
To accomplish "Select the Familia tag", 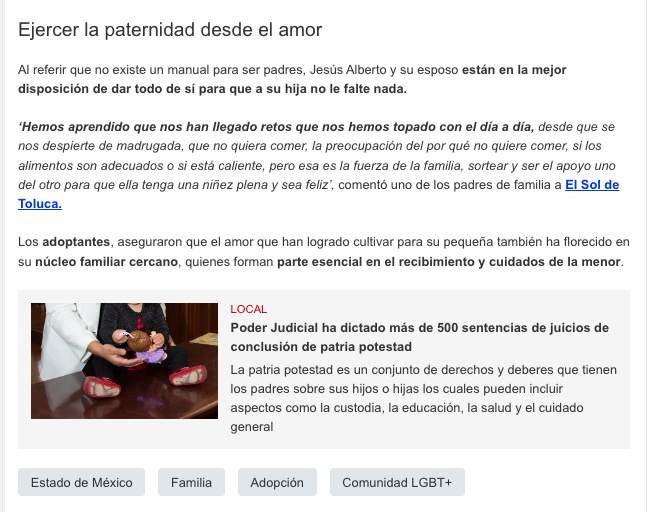I will click(x=191, y=482).
